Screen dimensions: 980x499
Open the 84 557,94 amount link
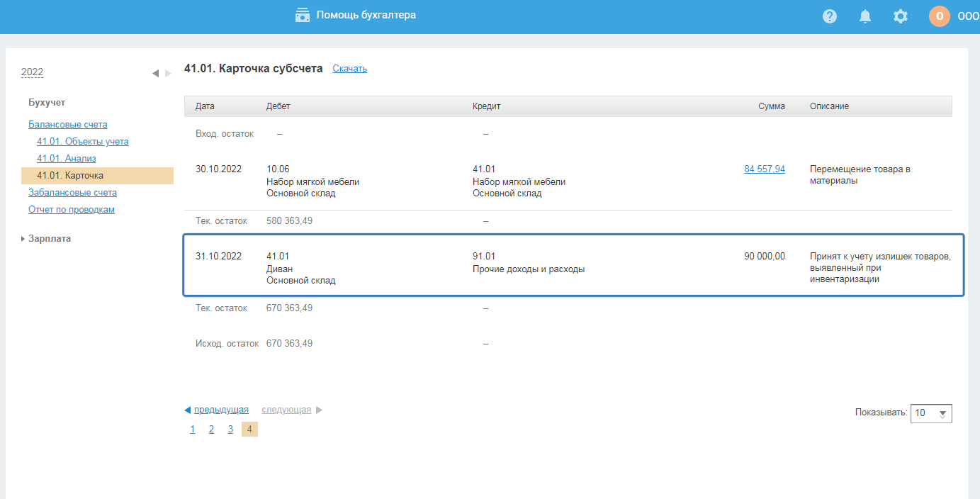764,169
